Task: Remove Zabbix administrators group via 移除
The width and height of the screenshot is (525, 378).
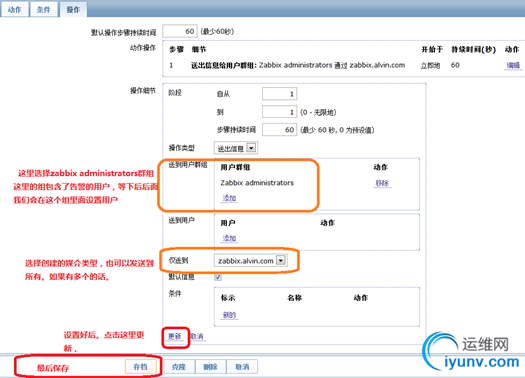Action: [x=382, y=183]
